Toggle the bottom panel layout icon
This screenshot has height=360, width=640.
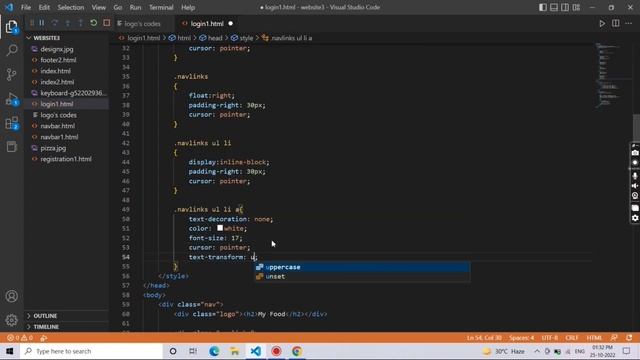554,7
